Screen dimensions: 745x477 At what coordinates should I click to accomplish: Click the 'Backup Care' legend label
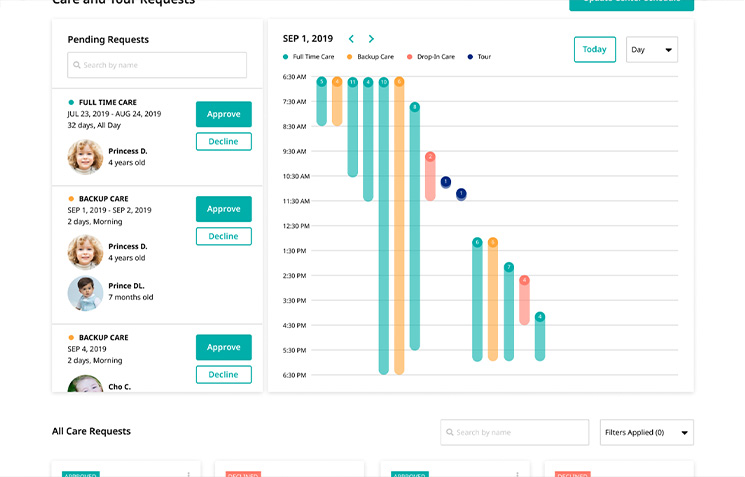375,57
